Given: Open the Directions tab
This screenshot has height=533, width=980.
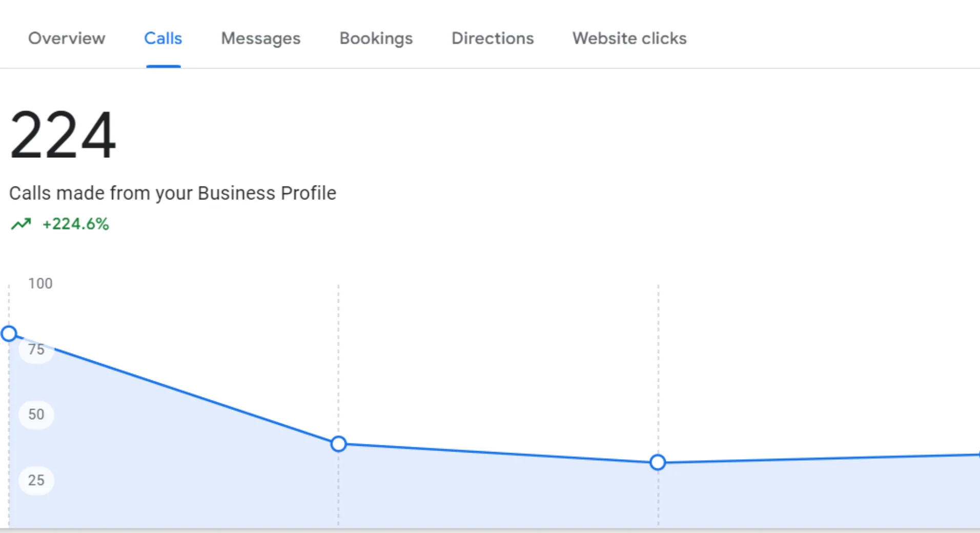Looking at the screenshot, I should click(x=492, y=38).
